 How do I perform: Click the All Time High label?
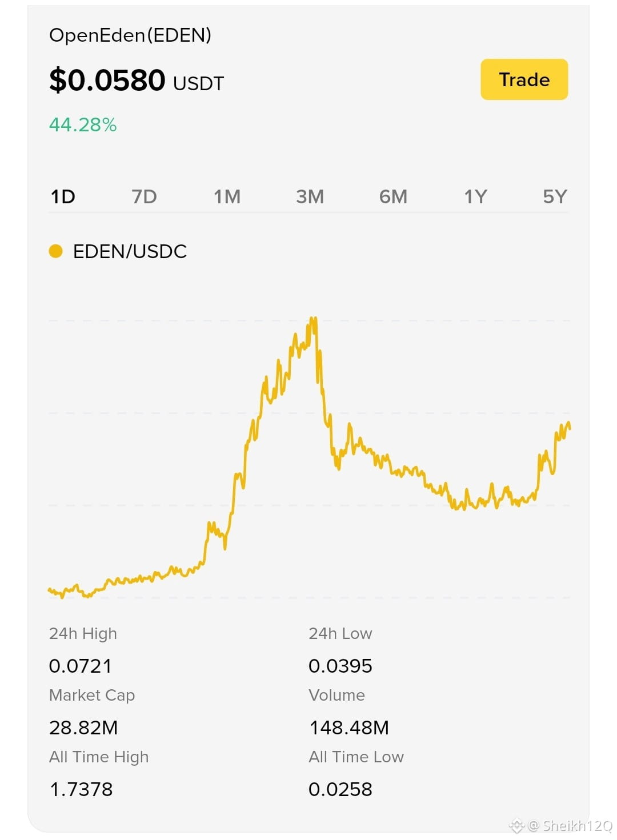pos(99,757)
